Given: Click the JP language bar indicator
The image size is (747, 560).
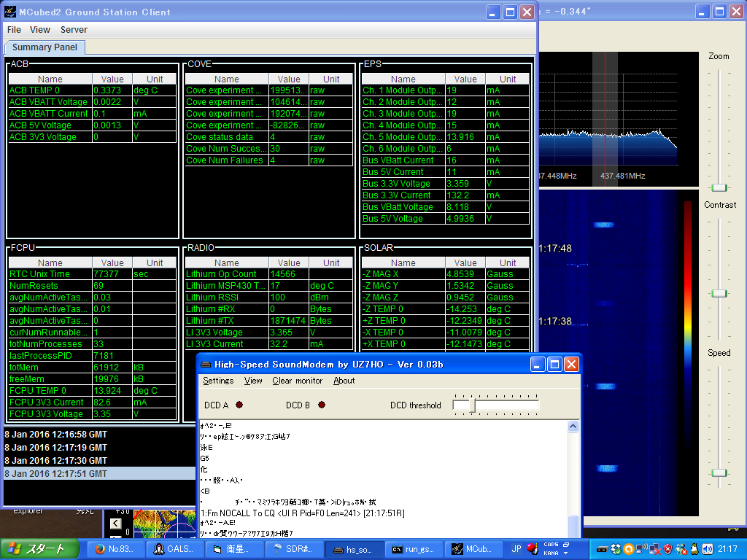Looking at the screenshot, I should (x=516, y=549).
